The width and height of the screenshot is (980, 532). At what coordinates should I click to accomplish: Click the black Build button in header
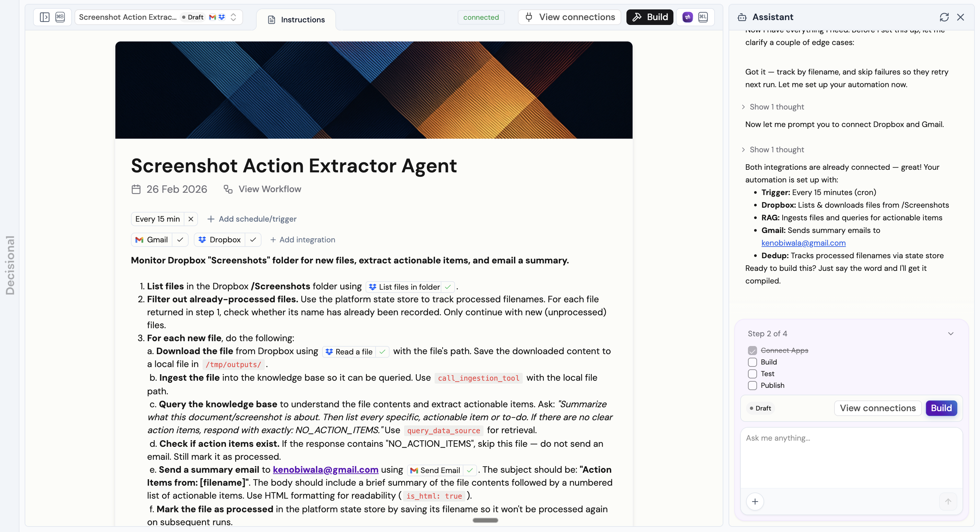coord(649,17)
